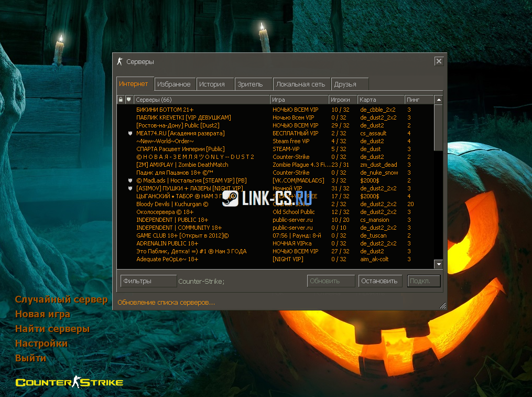Click the scroll-down arrow of the server list
Viewport: 532px width, 397px height.
438,264
